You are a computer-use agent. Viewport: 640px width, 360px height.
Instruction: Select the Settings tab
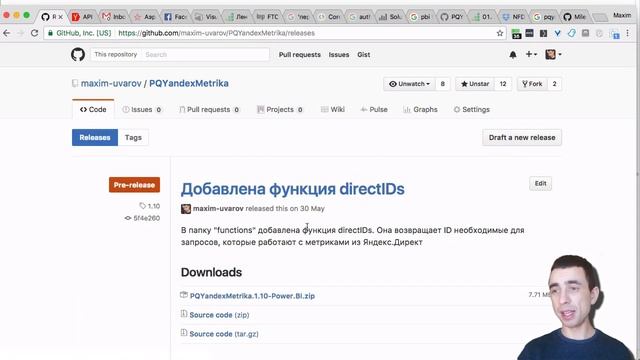tap(471, 109)
